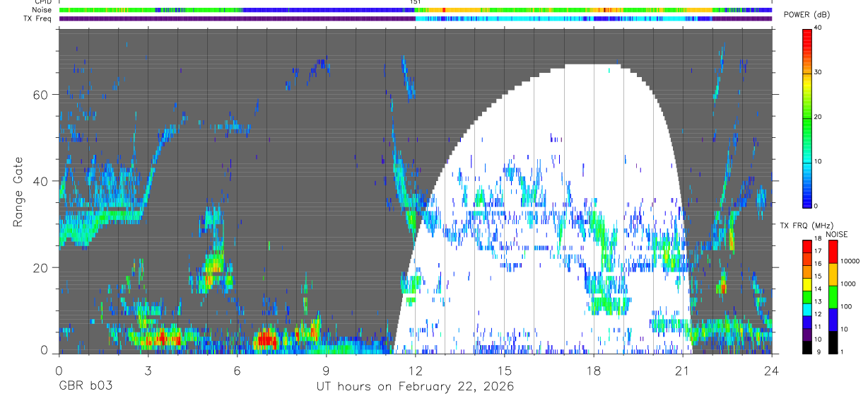Screen dimensions: 868x401
Task: Click the 21 hour tick on time axis
Action: point(684,369)
